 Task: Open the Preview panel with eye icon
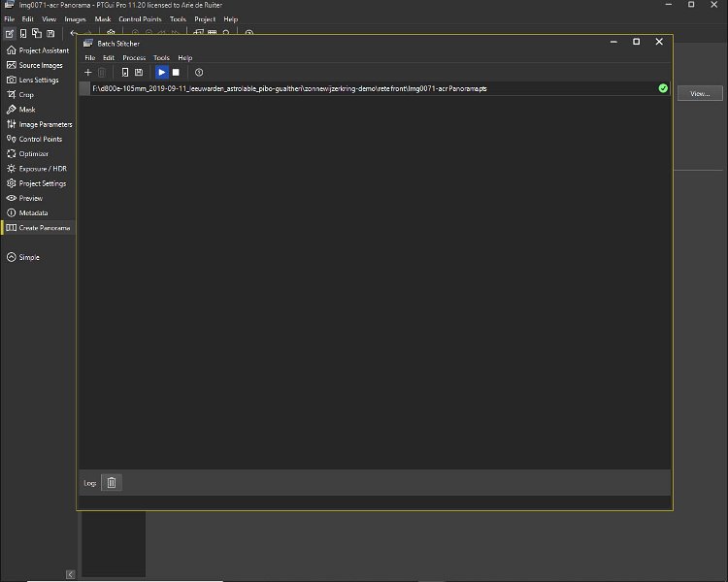tap(31, 198)
